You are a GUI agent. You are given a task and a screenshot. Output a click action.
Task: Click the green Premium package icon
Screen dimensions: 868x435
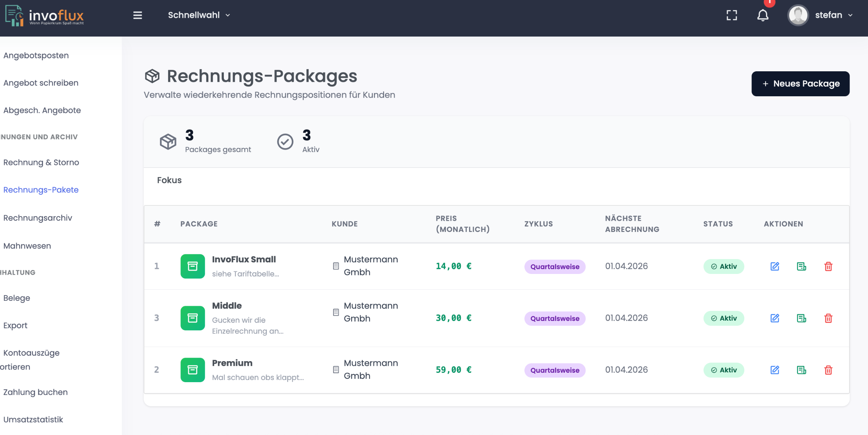[x=192, y=370]
